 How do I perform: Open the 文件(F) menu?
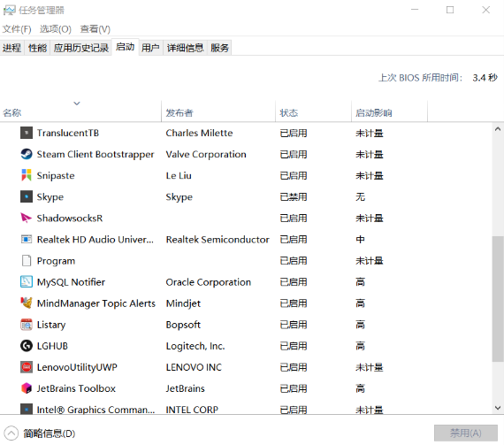point(17,29)
